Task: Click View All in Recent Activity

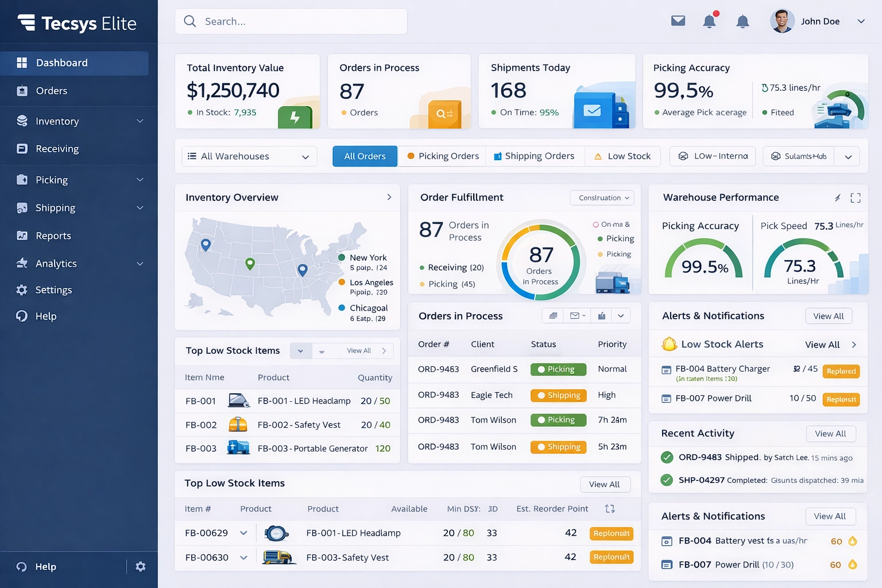Action: [830, 434]
